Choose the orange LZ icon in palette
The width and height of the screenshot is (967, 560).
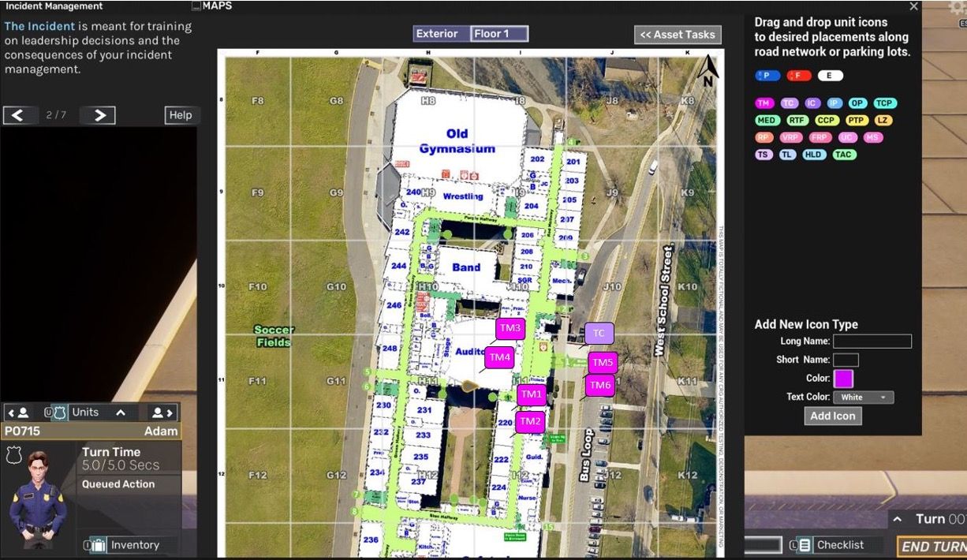pos(883,121)
